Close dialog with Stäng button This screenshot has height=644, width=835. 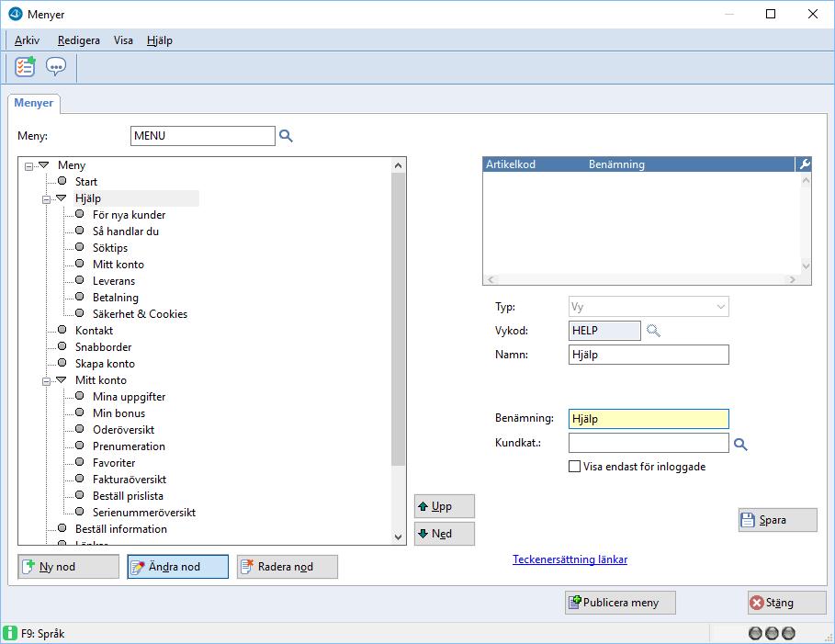787,603
